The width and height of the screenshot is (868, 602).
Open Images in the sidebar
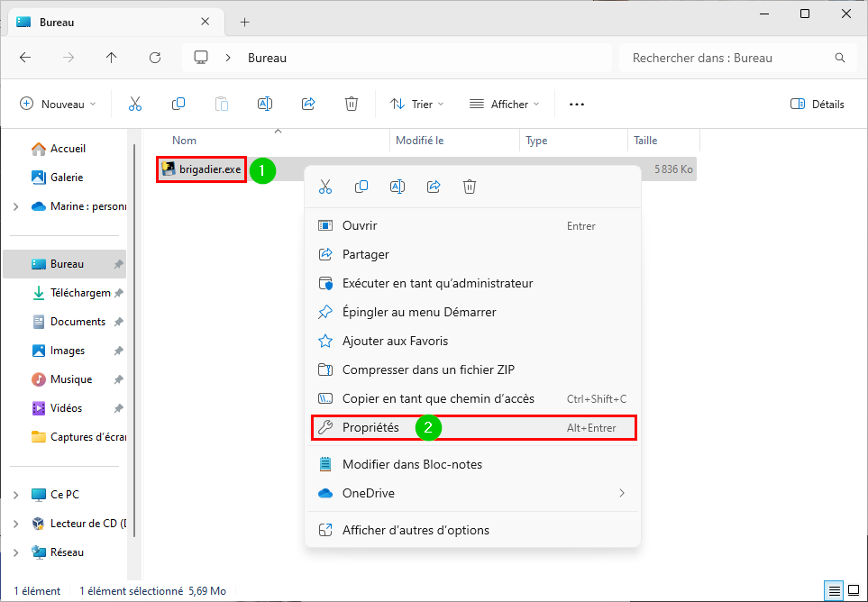coord(65,351)
